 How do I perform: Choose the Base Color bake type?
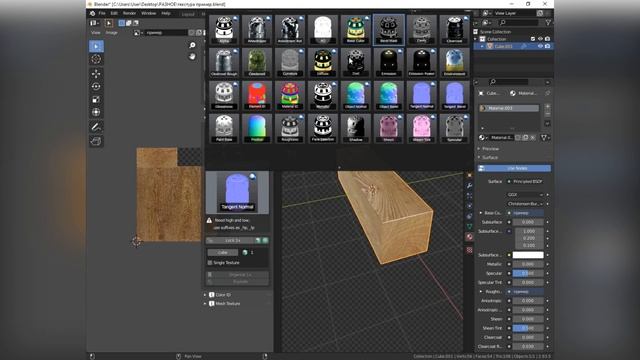click(356, 29)
